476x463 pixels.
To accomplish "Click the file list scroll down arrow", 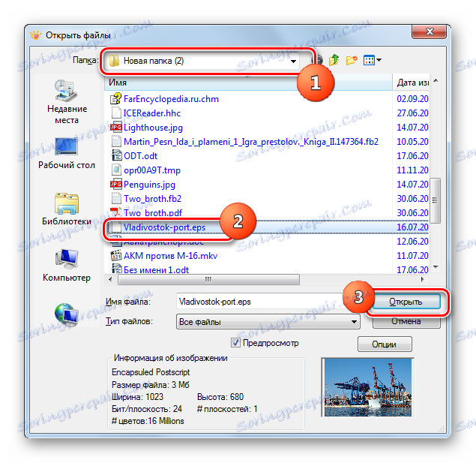I will point(436,266).
